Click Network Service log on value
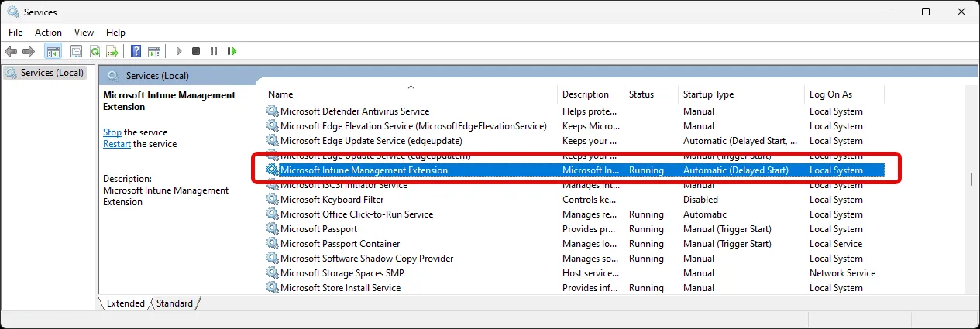The height and width of the screenshot is (329, 980). pyautogui.click(x=842, y=273)
